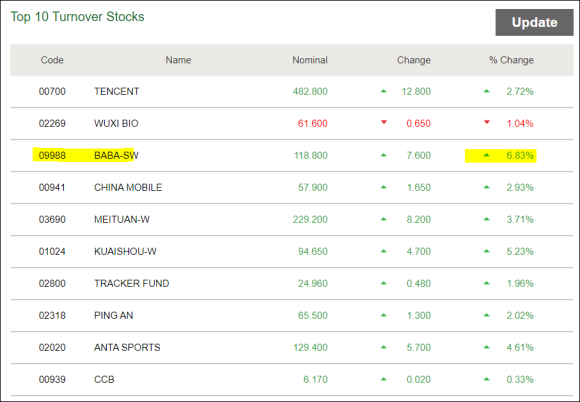Viewport: 580px width, 402px height.
Task: Click the red down arrow beside 1.04%
Action: pyautogui.click(x=487, y=122)
